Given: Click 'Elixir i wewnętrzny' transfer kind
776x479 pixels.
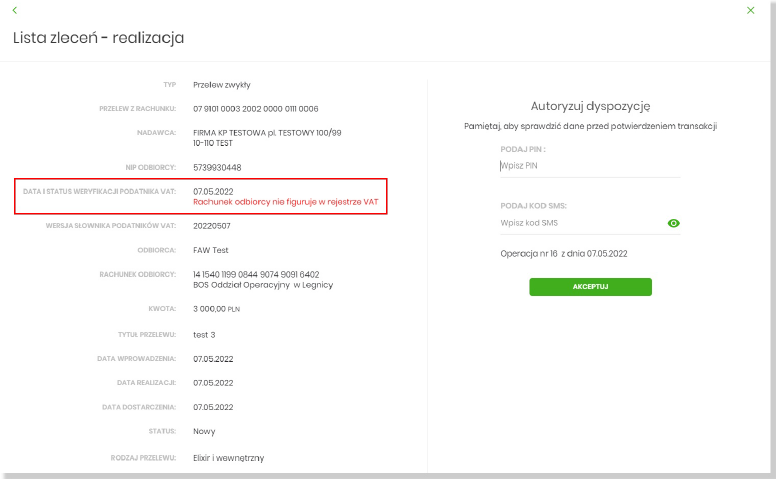Looking at the screenshot, I should (x=228, y=457).
